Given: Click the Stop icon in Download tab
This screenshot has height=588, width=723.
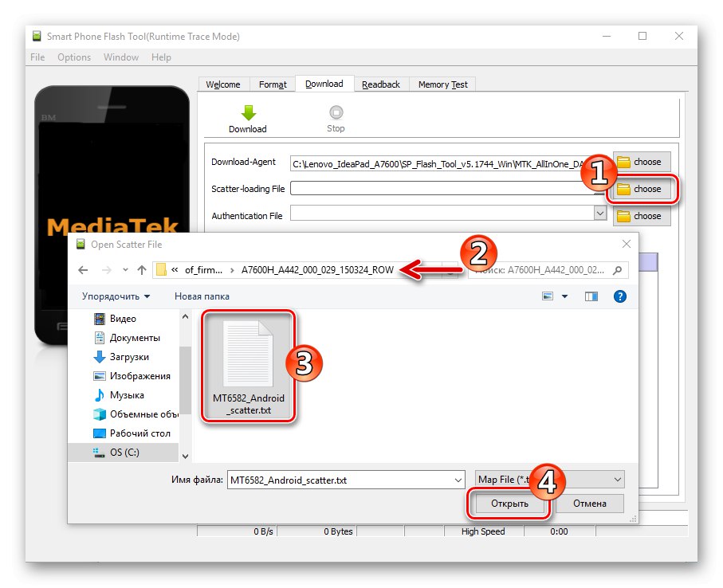Looking at the screenshot, I should pos(336,112).
